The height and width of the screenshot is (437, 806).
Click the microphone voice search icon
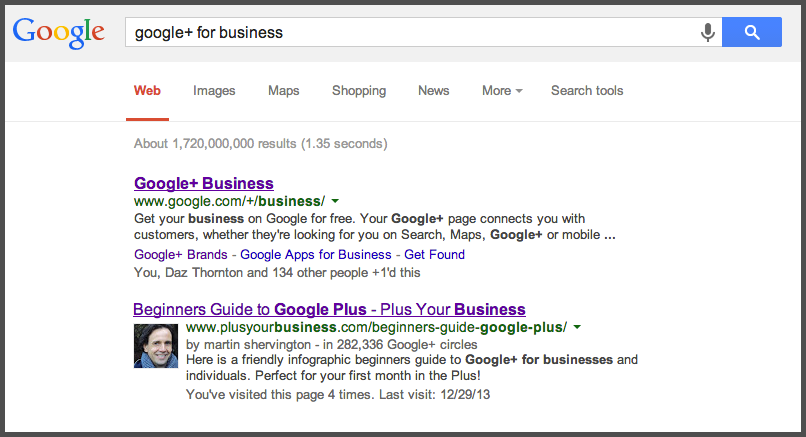707,32
